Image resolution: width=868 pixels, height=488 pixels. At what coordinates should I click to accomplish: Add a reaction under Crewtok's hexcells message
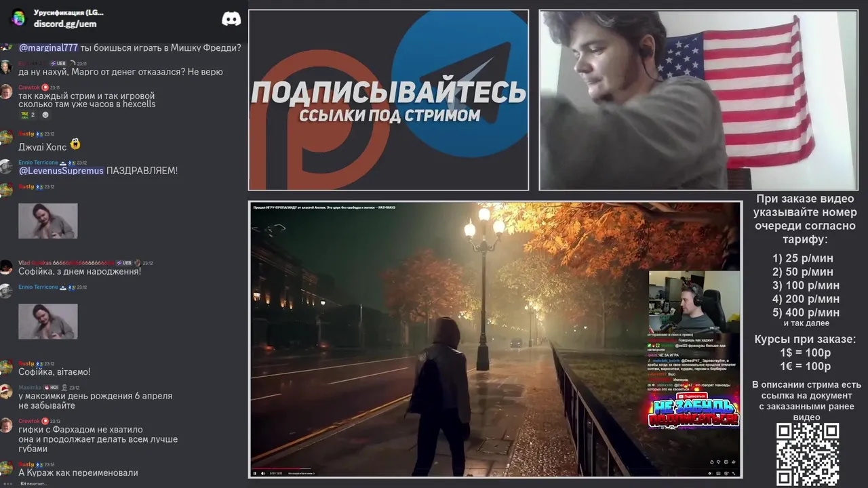(x=45, y=115)
